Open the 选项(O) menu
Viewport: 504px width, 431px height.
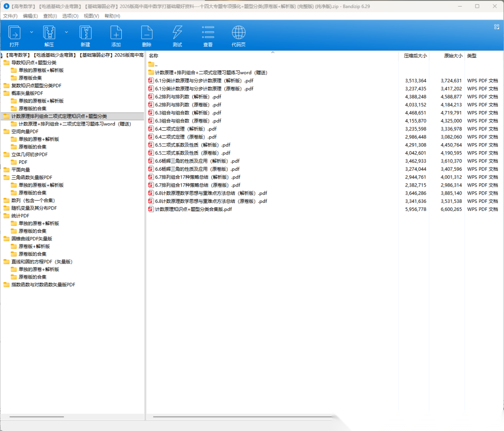coord(70,16)
